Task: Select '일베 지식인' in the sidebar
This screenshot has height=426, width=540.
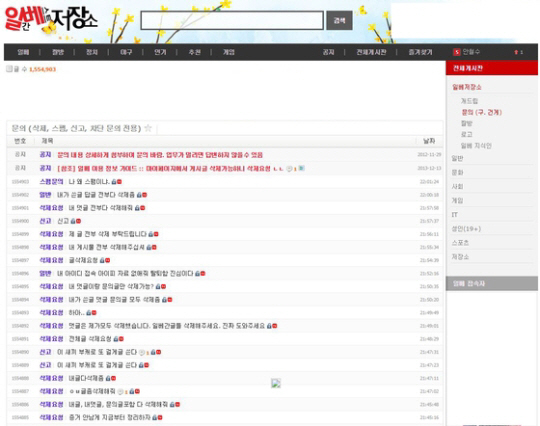Action: tap(476, 146)
